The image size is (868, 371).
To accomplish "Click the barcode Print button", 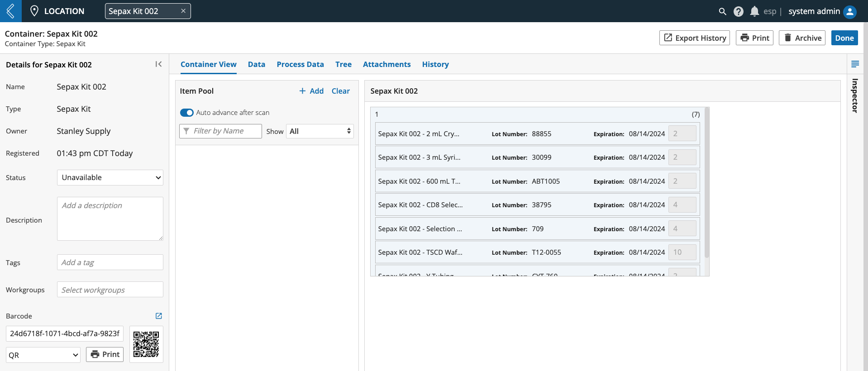I will pyautogui.click(x=105, y=354).
